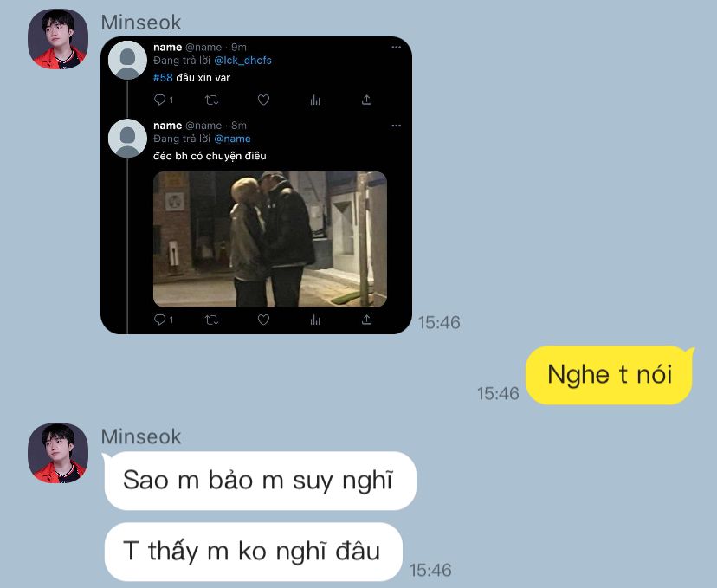Tap the yellow "Nghe t nói" bubble
Image resolution: width=717 pixels, height=588 pixels.
610,375
